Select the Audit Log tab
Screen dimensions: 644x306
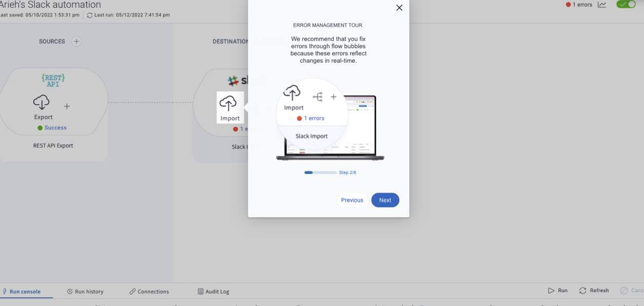point(213,292)
